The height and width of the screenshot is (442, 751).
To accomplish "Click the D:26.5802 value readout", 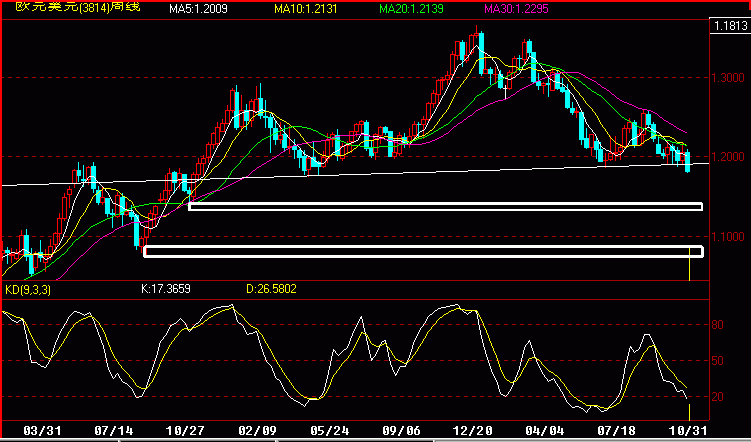I will pyautogui.click(x=271, y=289).
